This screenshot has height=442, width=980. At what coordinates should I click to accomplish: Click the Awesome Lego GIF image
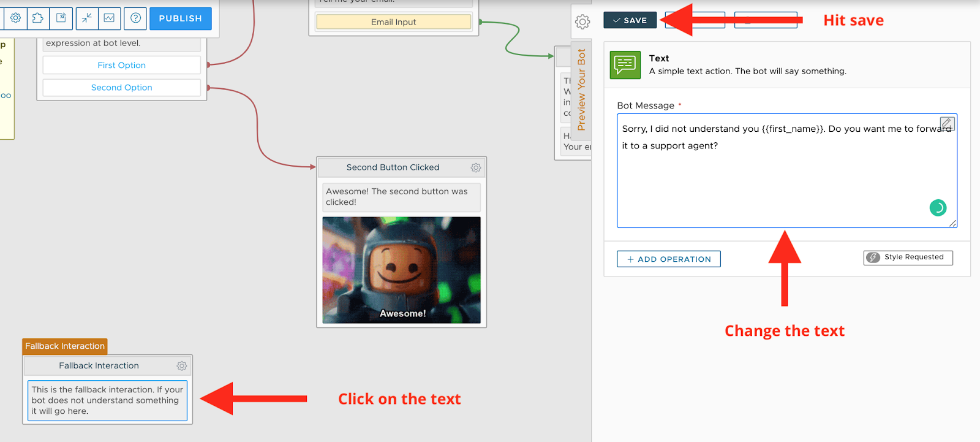[x=401, y=270]
